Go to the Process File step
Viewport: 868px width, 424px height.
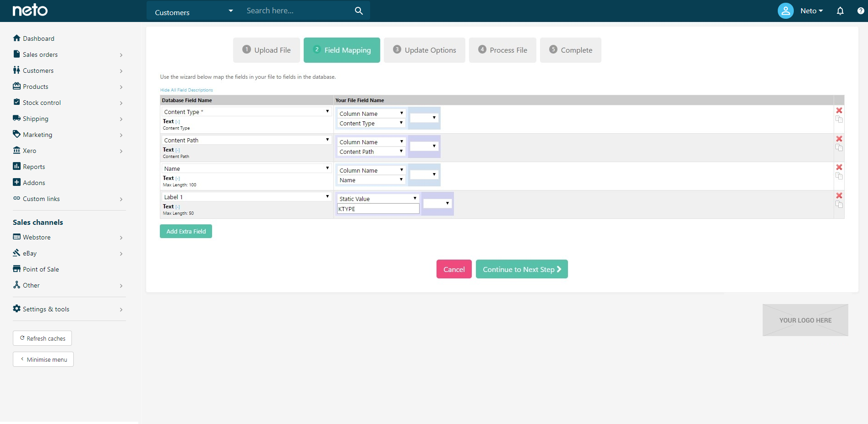502,50
